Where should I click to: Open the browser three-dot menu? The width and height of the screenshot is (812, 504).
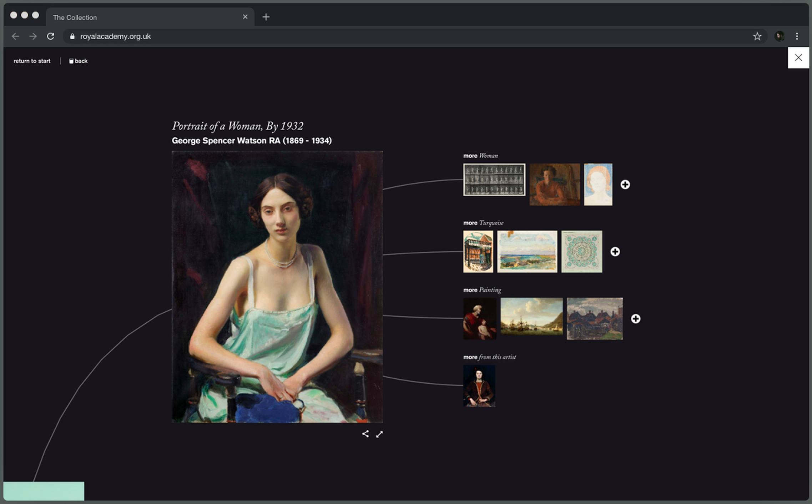[797, 36]
